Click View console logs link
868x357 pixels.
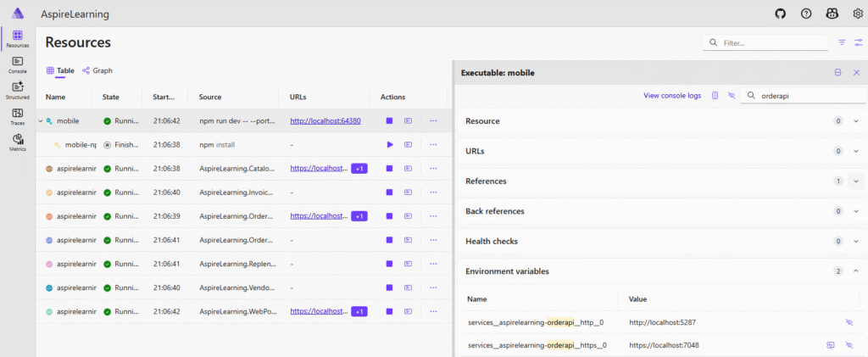point(672,96)
